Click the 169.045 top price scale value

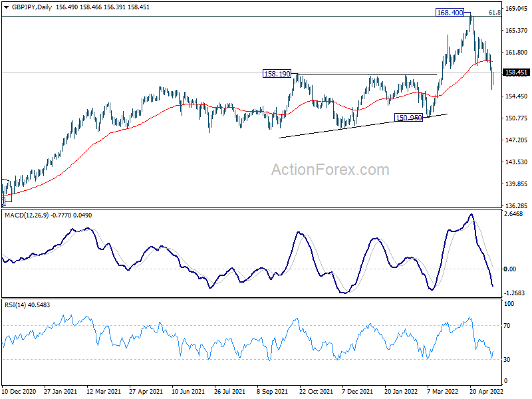point(517,9)
